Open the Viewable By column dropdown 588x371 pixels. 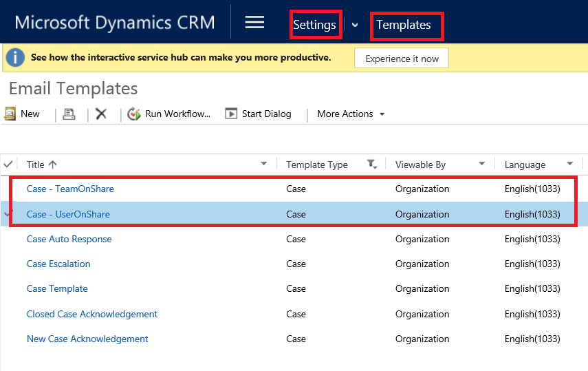(482, 164)
